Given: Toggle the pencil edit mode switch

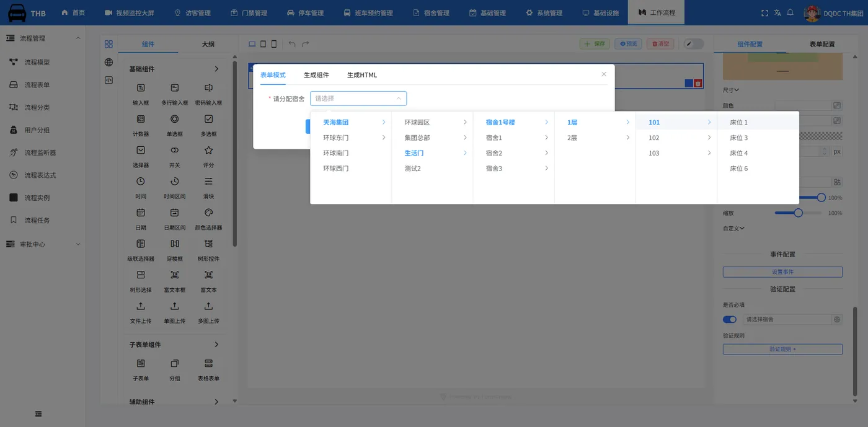Looking at the screenshot, I should (x=694, y=44).
